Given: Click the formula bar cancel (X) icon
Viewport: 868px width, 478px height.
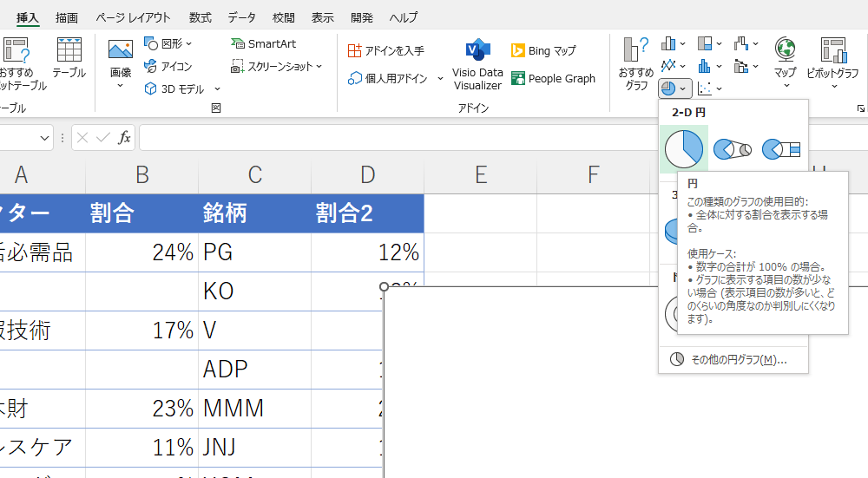Looking at the screenshot, I should (x=82, y=137).
